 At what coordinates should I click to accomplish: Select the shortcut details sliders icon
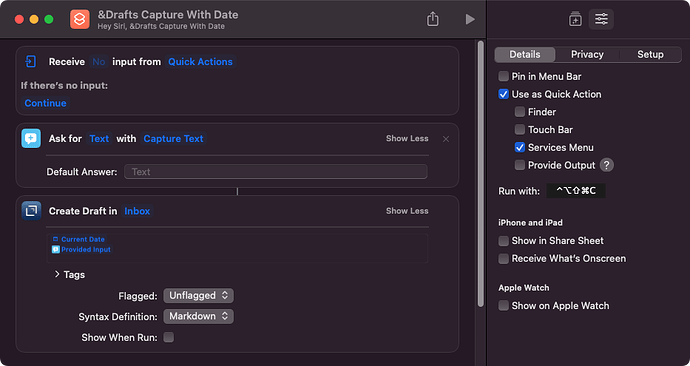pos(601,19)
